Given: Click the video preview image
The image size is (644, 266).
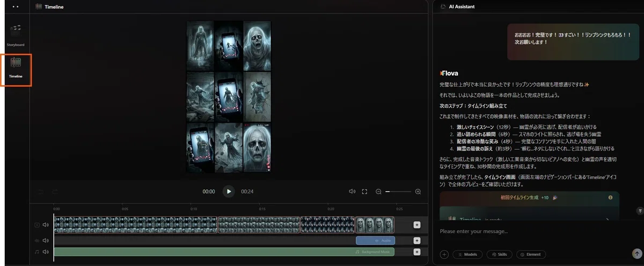Looking at the screenshot, I should tap(229, 97).
